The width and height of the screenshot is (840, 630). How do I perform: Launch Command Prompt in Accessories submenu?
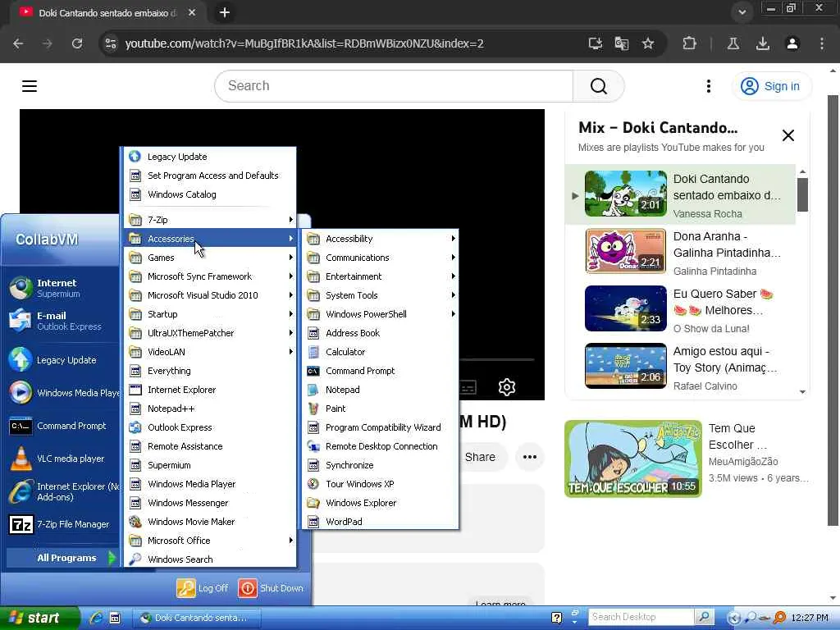[x=380, y=371]
